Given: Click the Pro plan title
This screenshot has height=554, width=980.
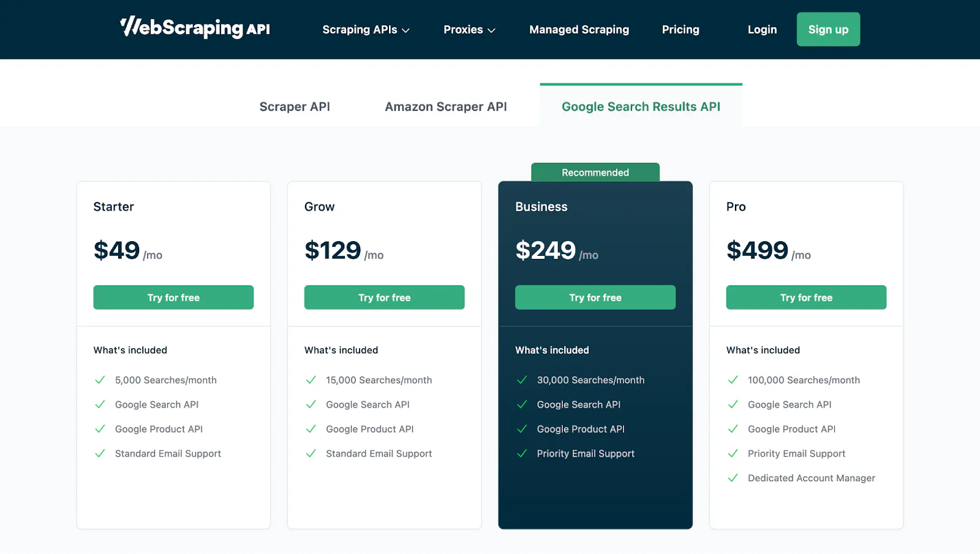Looking at the screenshot, I should (x=736, y=207).
